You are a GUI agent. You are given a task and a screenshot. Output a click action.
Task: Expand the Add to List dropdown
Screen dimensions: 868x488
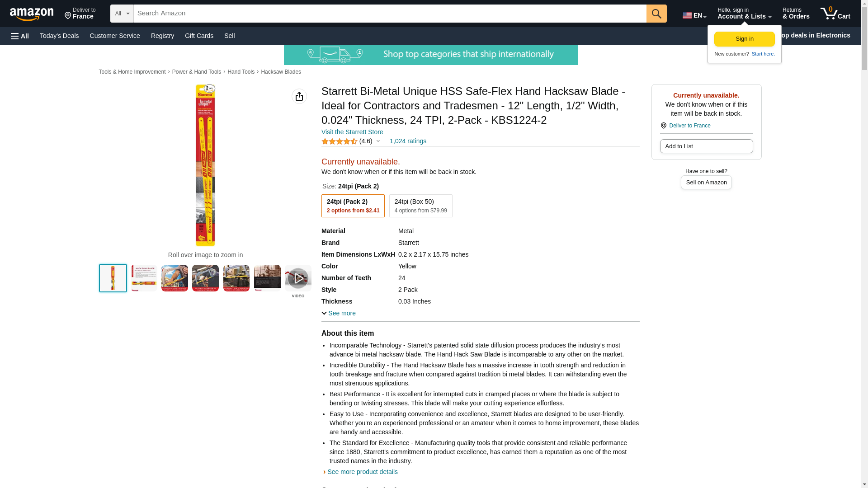(706, 146)
